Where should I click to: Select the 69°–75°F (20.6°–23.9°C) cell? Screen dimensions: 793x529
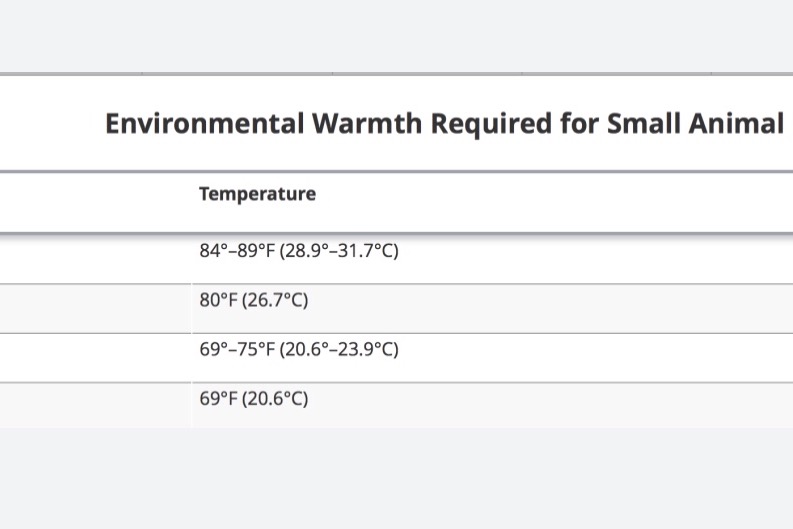coord(492,358)
